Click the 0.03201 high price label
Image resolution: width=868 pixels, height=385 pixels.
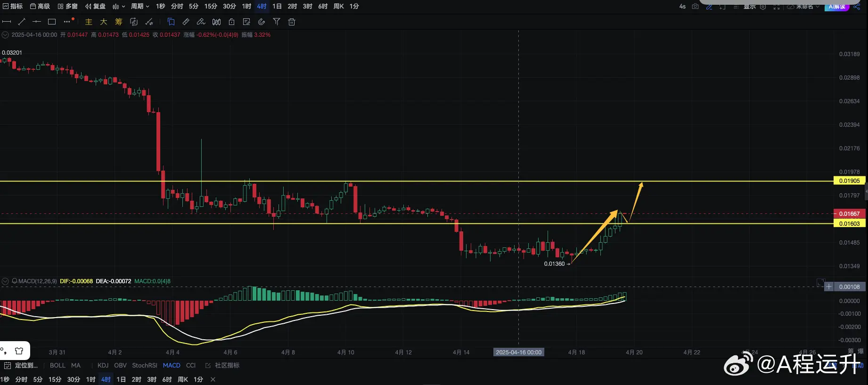pos(12,53)
